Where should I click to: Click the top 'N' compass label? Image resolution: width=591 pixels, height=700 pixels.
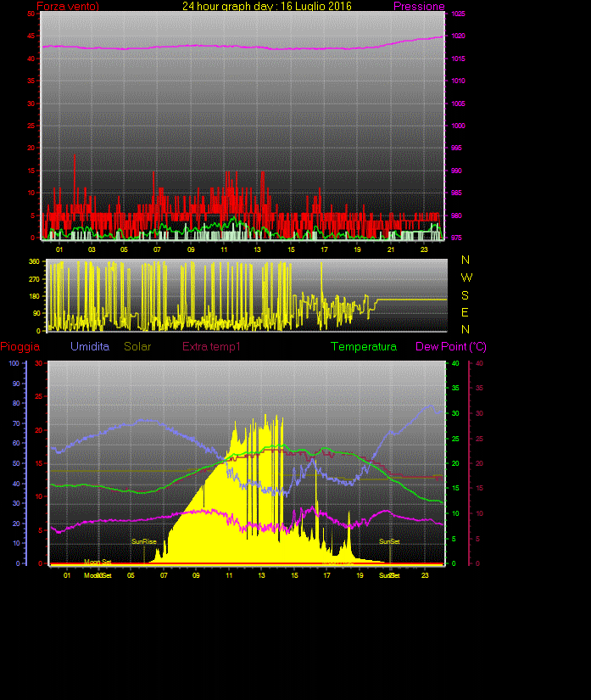pyautogui.click(x=466, y=260)
